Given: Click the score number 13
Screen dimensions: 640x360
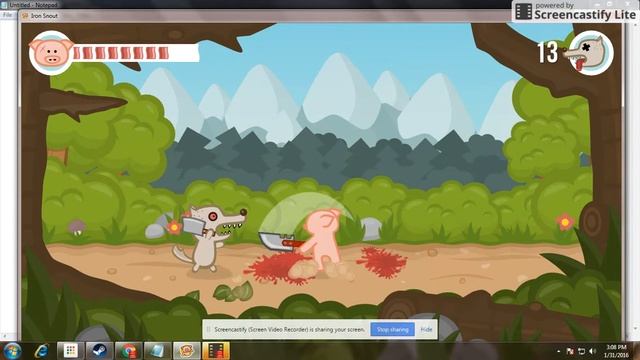Looking at the screenshot, I should pyautogui.click(x=547, y=52).
